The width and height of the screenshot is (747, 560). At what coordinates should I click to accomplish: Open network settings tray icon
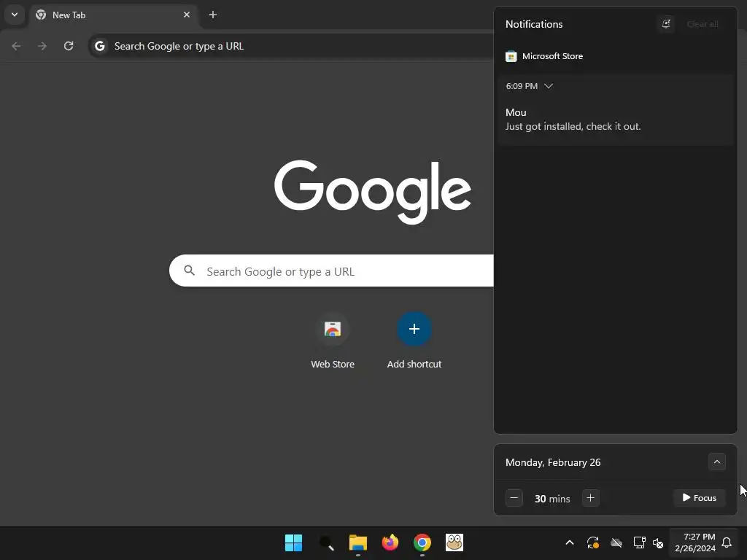pos(639,542)
